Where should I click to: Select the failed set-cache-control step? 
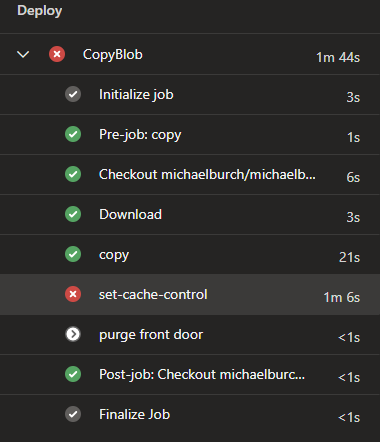[190, 295]
